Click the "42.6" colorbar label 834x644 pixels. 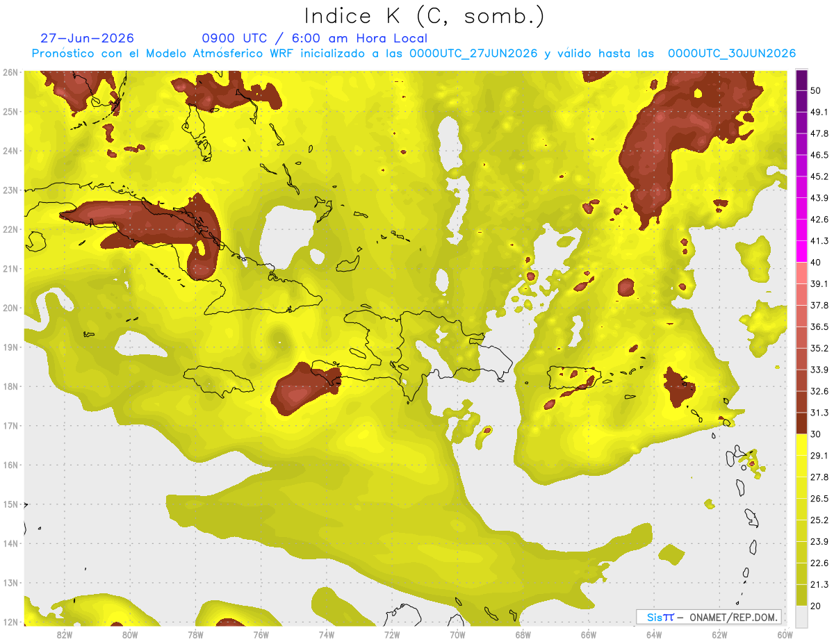[819, 220]
